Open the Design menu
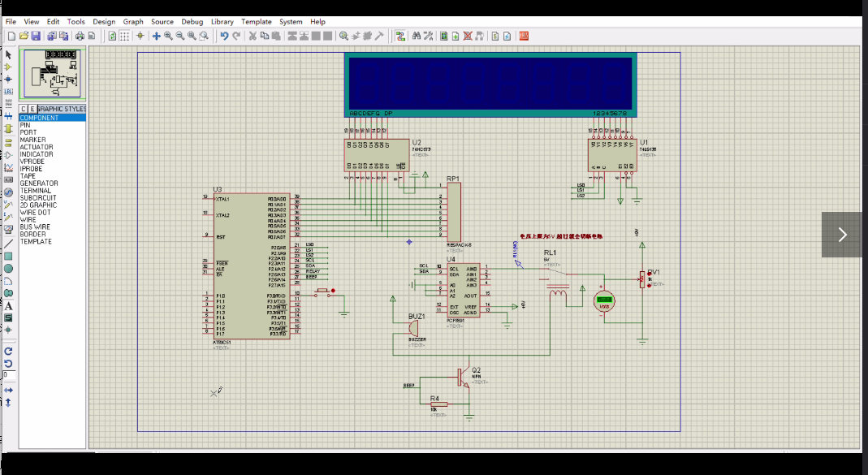 (x=104, y=22)
